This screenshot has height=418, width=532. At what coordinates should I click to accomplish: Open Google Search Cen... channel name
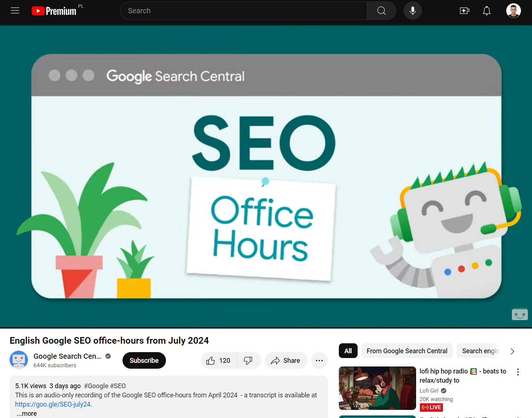(x=67, y=356)
